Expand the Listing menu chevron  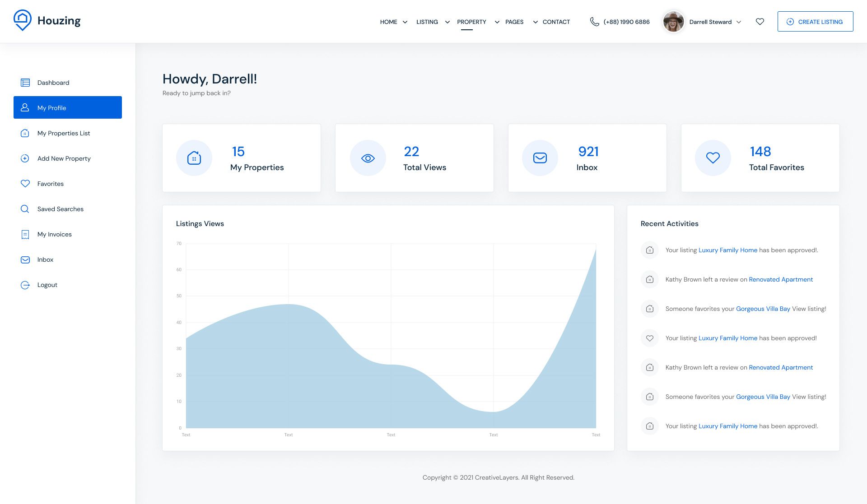pyautogui.click(x=447, y=22)
